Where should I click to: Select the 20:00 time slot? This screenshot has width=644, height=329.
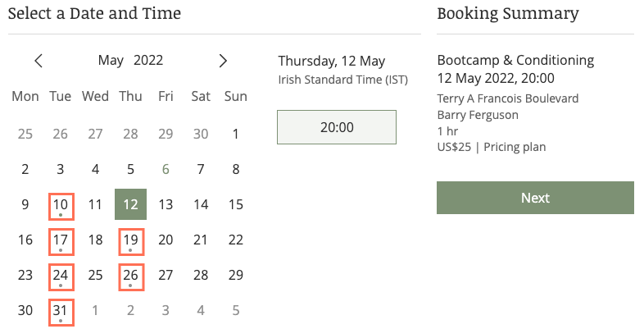pyautogui.click(x=337, y=127)
